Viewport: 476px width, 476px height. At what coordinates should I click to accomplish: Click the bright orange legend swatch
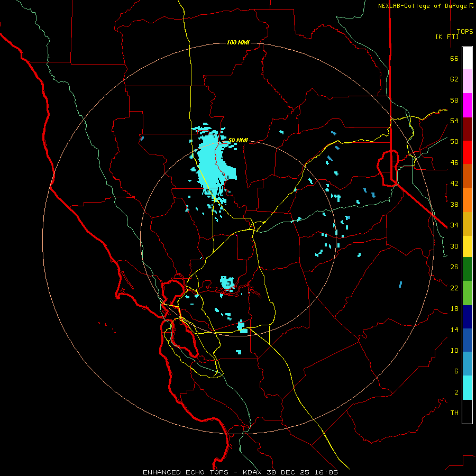(x=467, y=200)
